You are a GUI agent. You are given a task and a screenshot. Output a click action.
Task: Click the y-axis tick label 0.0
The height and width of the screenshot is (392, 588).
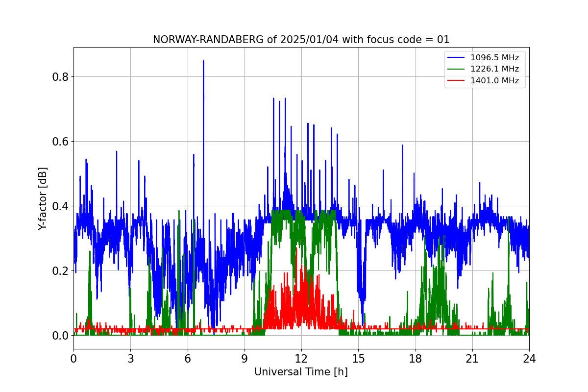point(60,336)
